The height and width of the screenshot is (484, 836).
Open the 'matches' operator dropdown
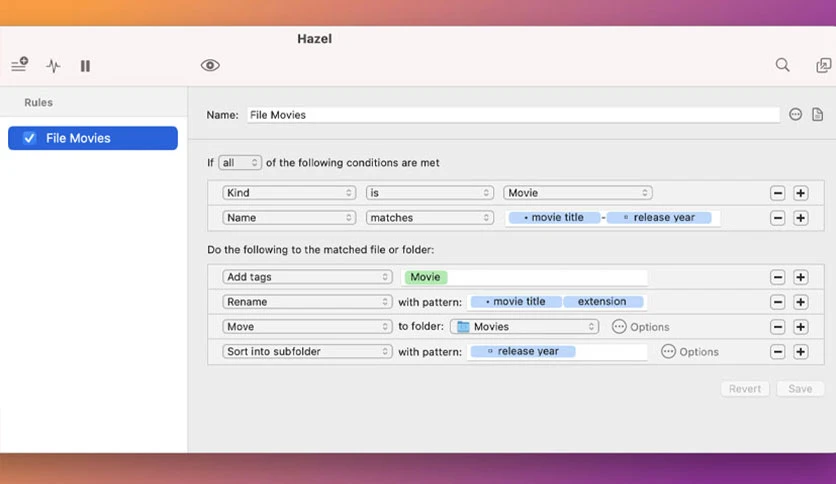pyautogui.click(x=429, y=217)
